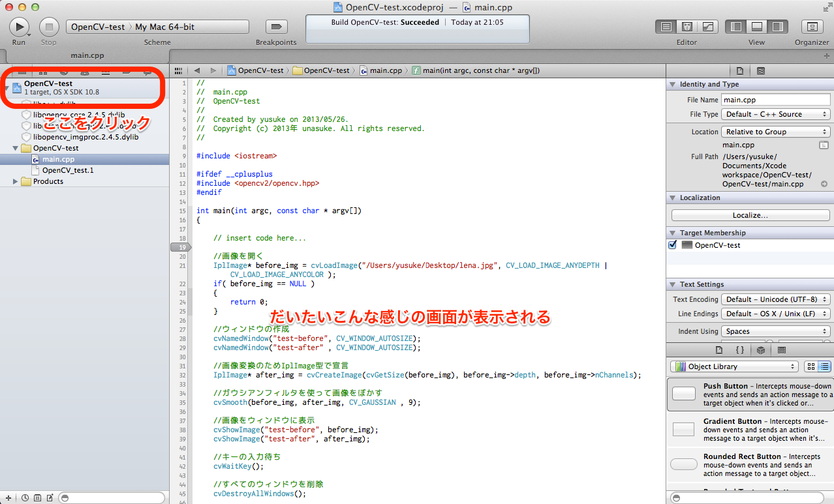
Task: Open the File Type dropdown
Action: (776, 114)
